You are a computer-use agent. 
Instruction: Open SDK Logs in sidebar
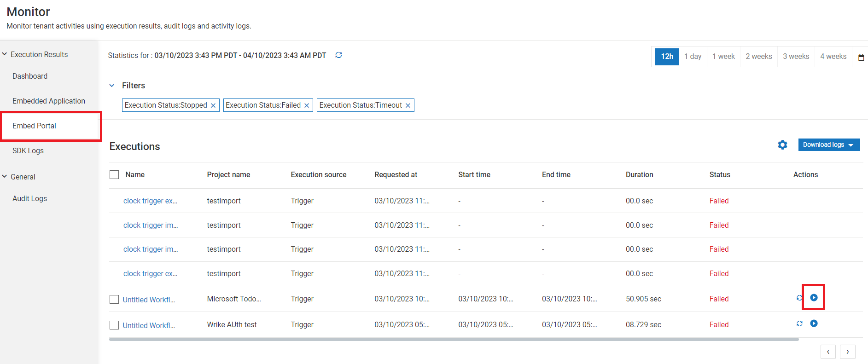coord(28,151)
